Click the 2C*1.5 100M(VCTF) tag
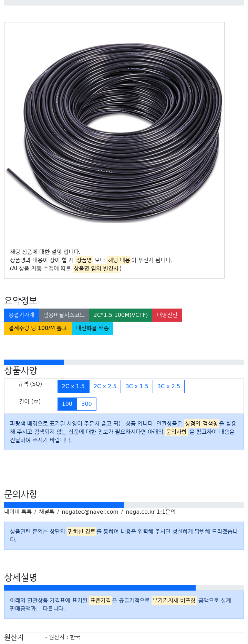Viewport: 248px width, 644px height. click(121, 315)
